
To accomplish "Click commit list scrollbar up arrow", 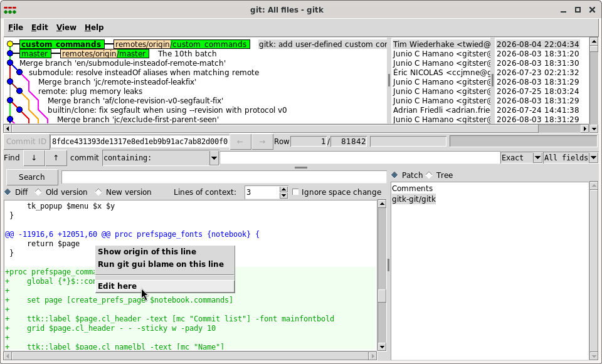I will (x=594, y=41).
